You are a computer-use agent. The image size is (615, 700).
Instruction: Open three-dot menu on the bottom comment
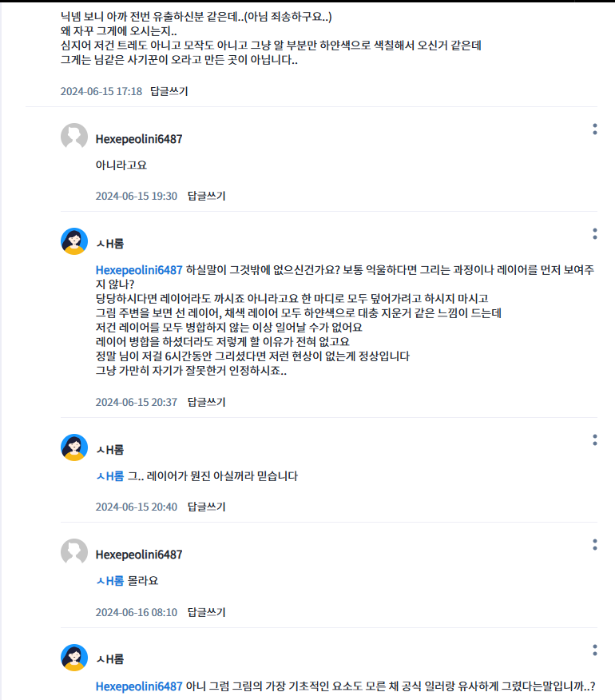[595, 650]
